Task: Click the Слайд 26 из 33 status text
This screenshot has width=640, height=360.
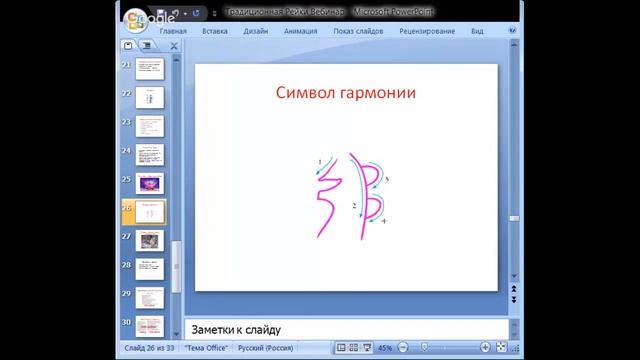Action: [149, 348]
